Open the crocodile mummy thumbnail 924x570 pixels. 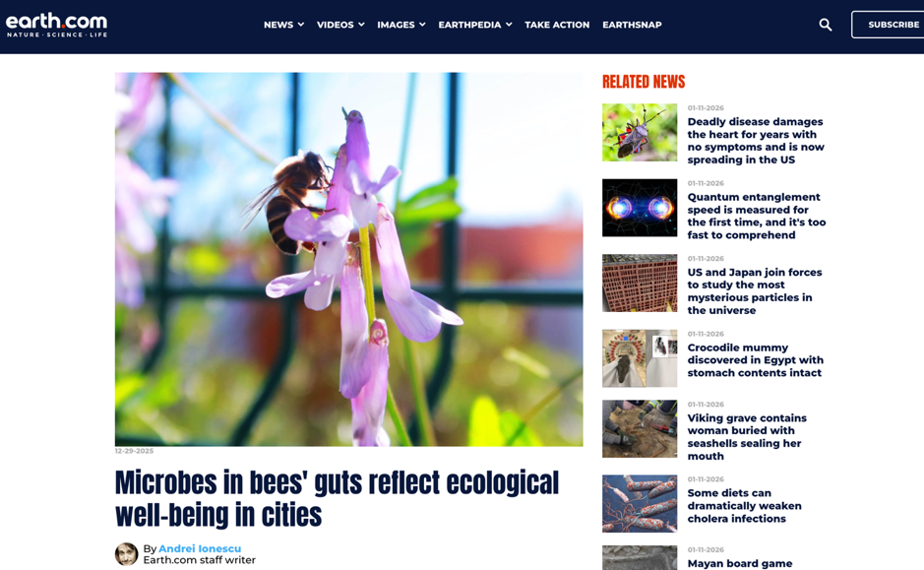point(640,358)
